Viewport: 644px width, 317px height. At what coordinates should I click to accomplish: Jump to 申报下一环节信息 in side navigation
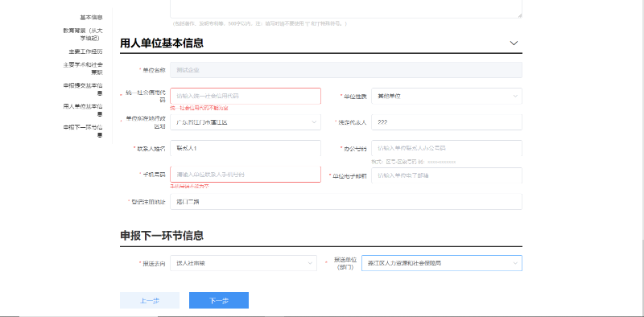pyautogui.click(x=83, y=131)
